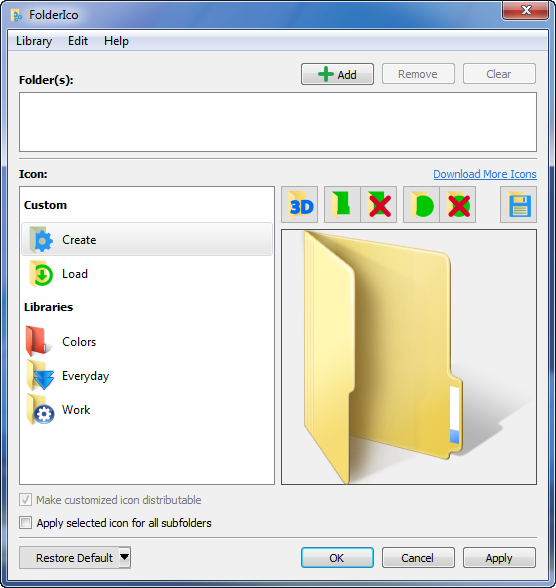Save the custom icon with floppy button
This screenshot has width=556, height=588.
519,205
